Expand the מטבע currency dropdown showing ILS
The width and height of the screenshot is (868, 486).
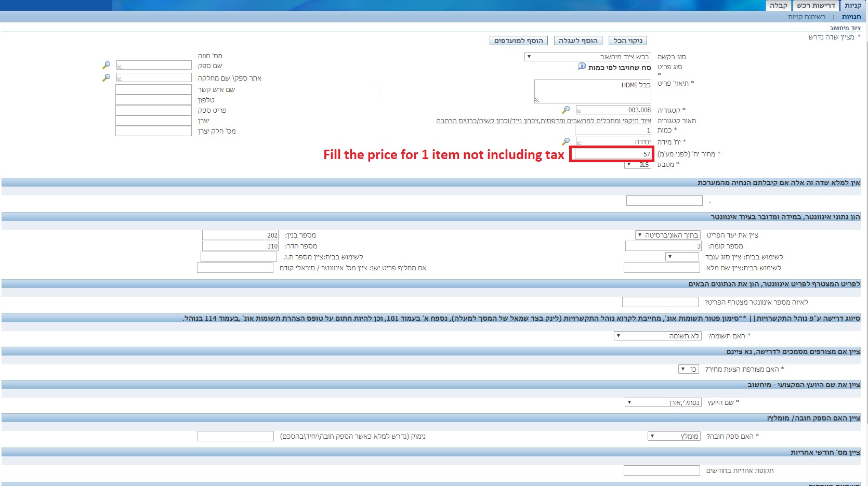click(637, 164)
